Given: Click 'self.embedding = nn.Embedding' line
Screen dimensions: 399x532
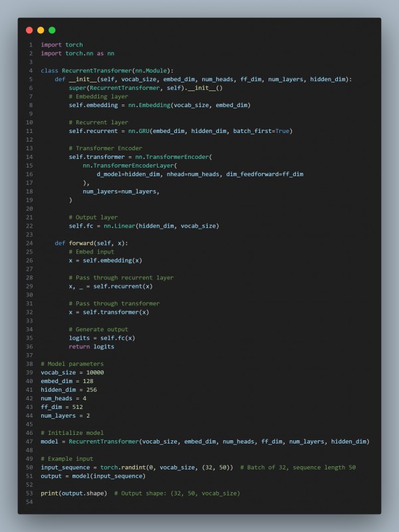Looking at the screenshot, I should (160, 105).
